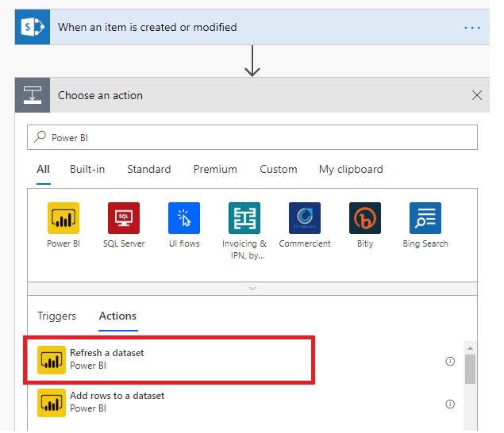This screenshot has width=504, height=433.
Task: Switch to the Standard tab
Action: tap(149, 169)
